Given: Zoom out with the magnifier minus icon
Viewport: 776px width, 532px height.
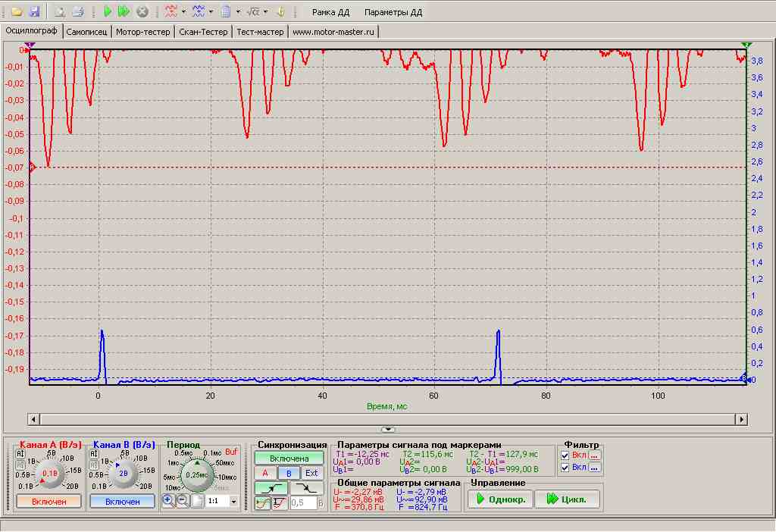Looking at the screenshot, I should click(183, 501).
